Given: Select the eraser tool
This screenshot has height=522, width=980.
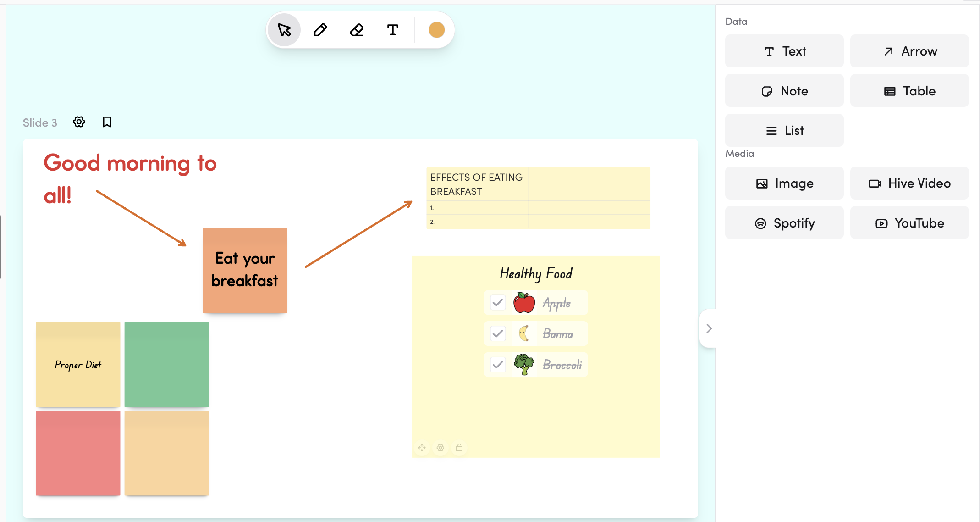Looking at the screenshot, I should click(x=357, y=30).
